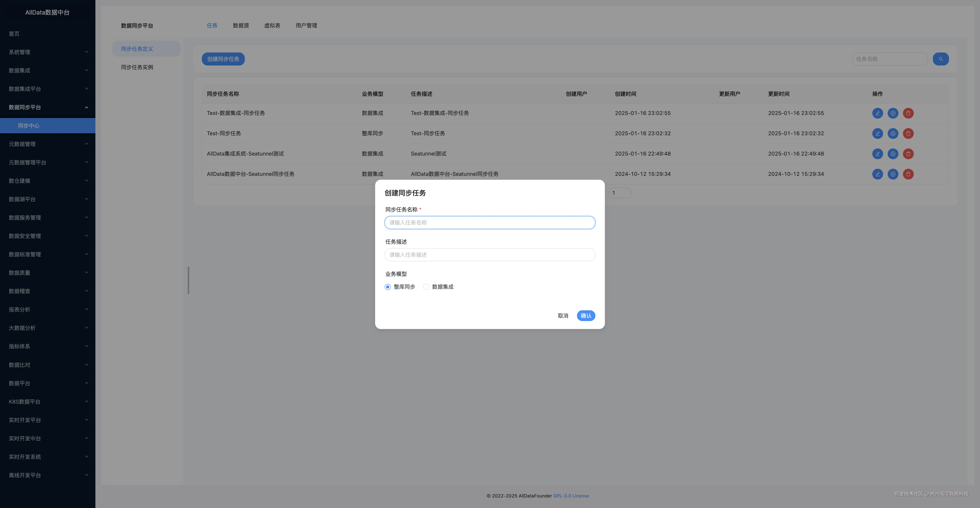Open the 虚拟表 tab
Image resolution: width=980 pixels, height=508 pixels.
tap(272, 25)
